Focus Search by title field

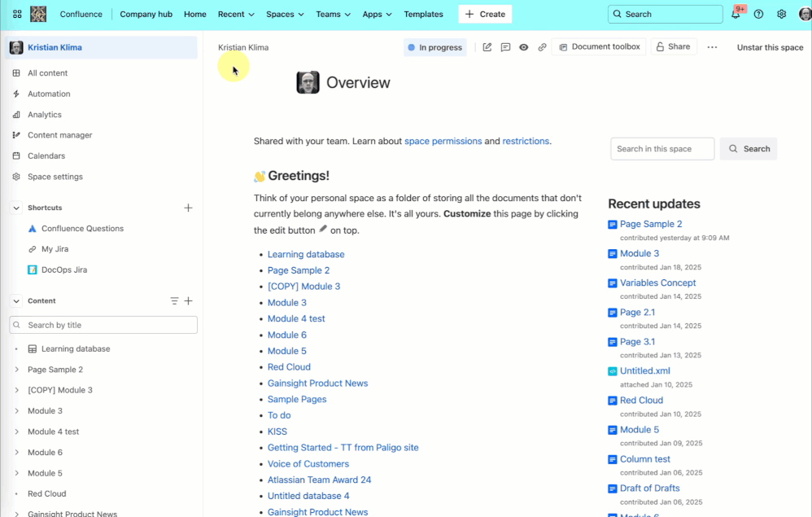pyautogui.click(x=103, y=325)
